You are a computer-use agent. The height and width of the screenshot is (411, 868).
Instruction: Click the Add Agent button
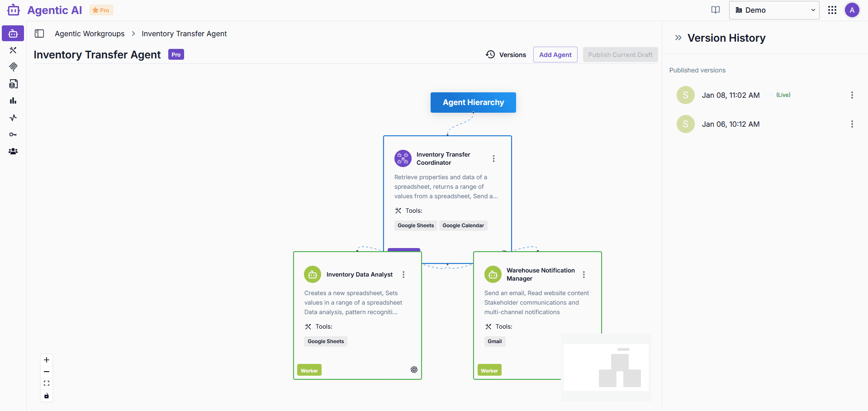[555, 55]
